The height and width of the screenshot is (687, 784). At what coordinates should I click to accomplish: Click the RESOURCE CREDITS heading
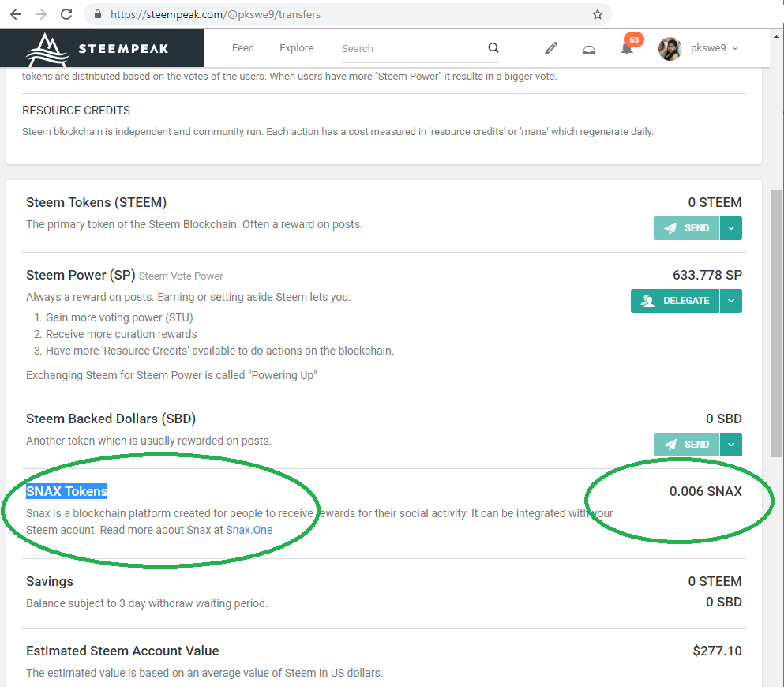click(x=76, y=111)
